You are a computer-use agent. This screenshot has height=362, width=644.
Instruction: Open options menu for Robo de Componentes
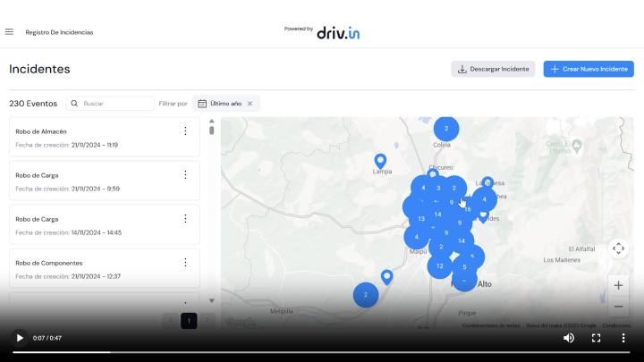click(185, 263)
